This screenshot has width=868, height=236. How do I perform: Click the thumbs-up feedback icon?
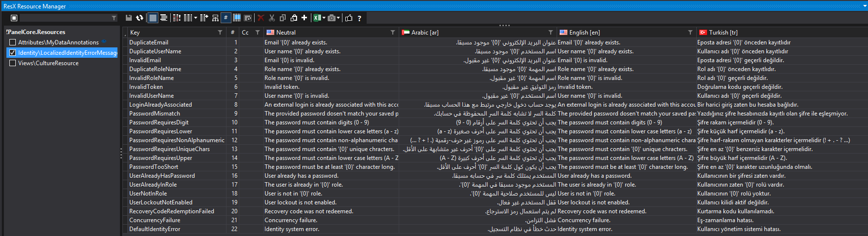[349, 18]
